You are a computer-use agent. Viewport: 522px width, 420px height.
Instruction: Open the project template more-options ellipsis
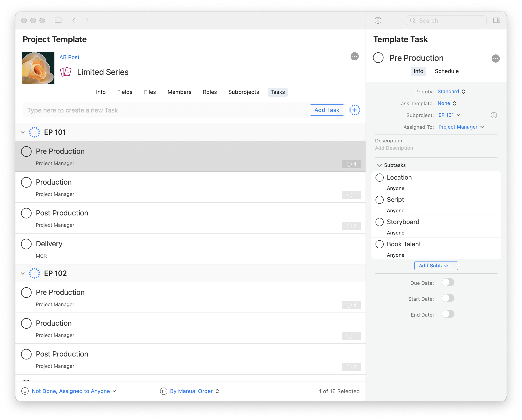pos(354,56)
